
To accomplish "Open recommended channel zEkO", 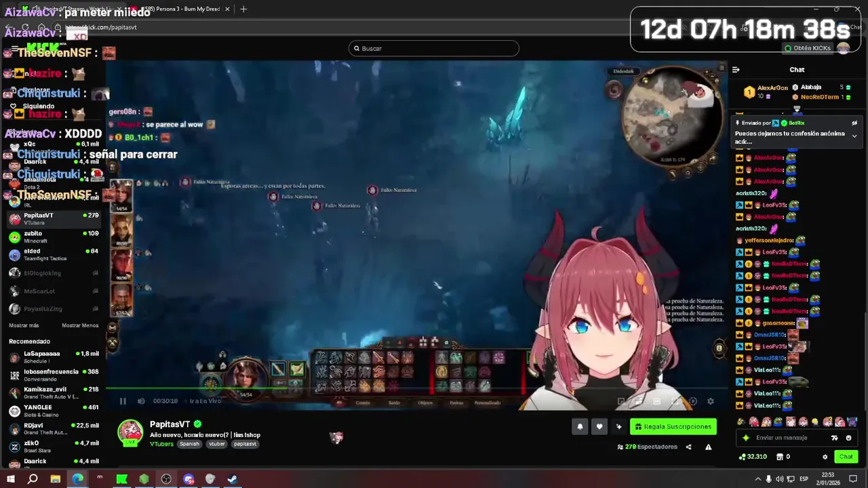I will pos(53,447).
